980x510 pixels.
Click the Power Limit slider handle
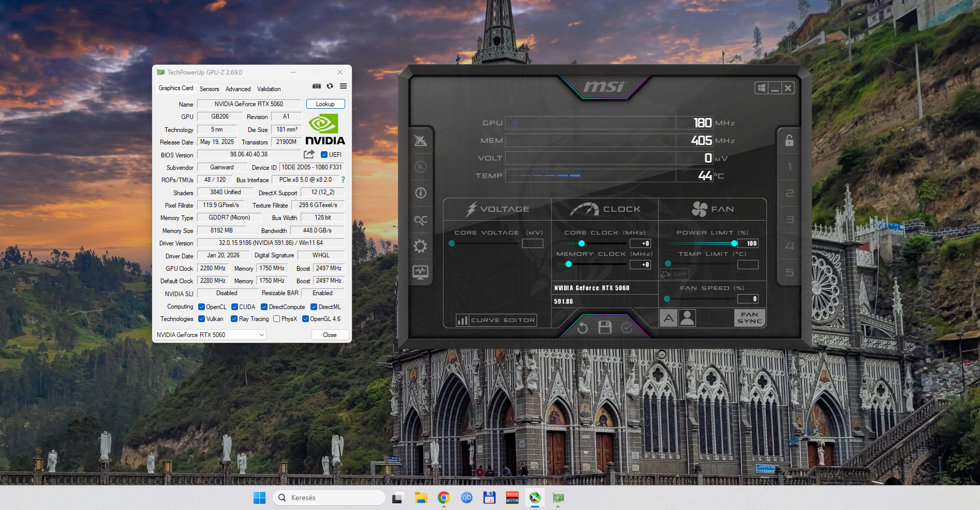point(734,243)
